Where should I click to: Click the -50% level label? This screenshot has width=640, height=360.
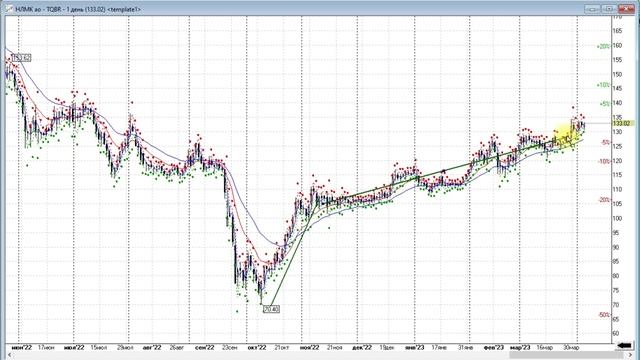coord(604,315)
